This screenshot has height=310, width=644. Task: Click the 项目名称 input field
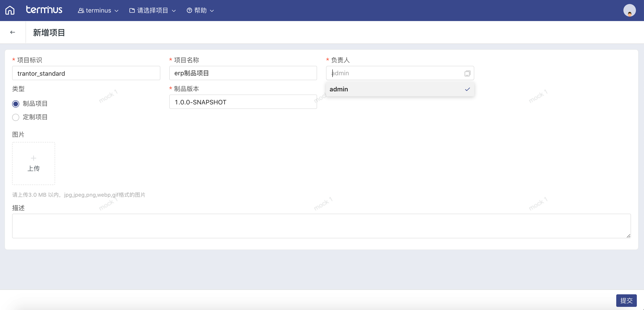(x=243, y=73)
